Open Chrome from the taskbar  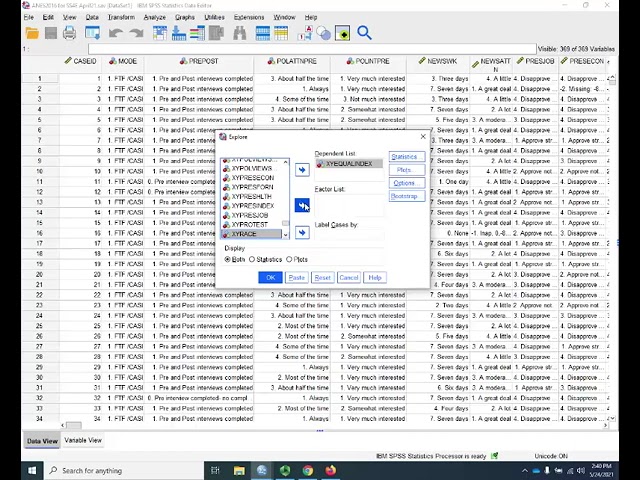(x=308, y=471)
